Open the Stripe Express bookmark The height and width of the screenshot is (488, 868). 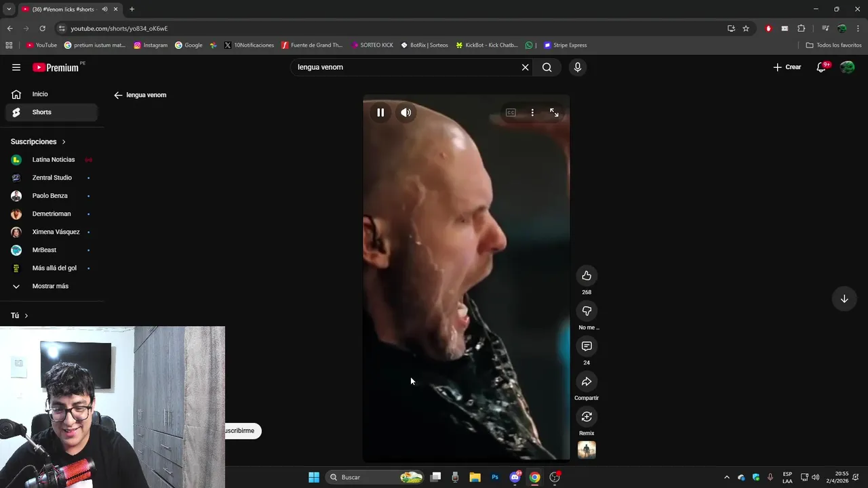pyautogui.click(x=565, y=45)
